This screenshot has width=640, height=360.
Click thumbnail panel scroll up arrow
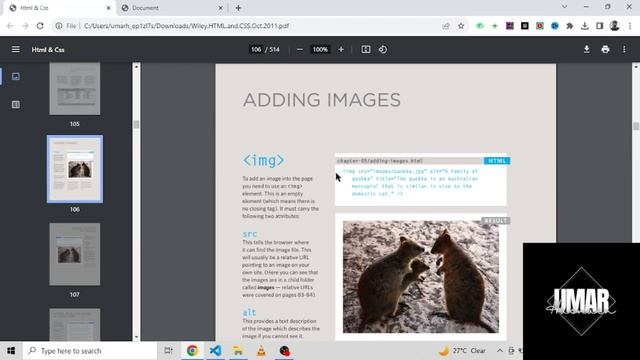(136, 66)
